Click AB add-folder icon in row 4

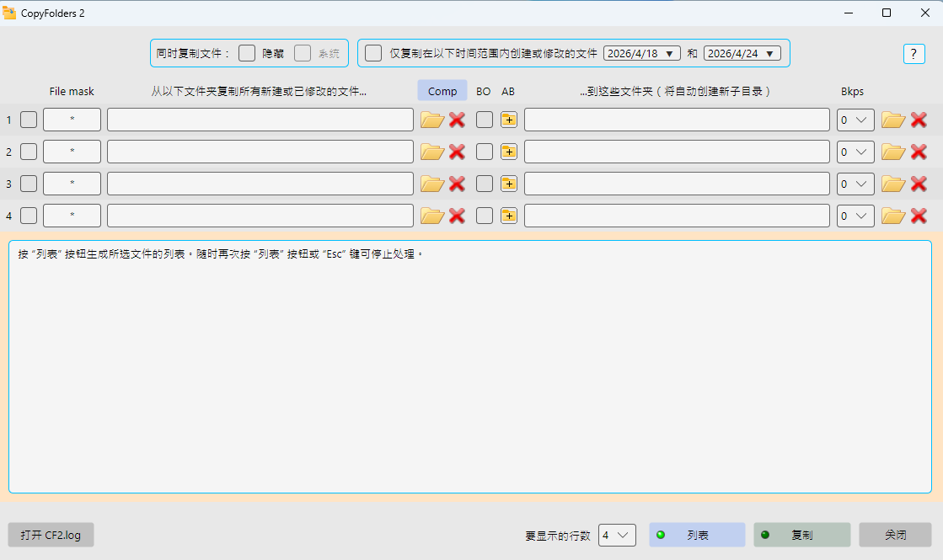point(509,216)
